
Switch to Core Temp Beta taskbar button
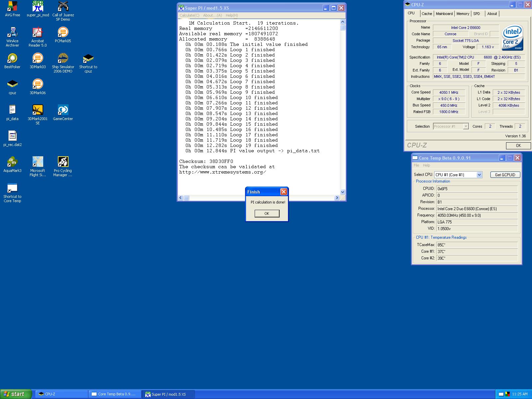pos(115,394)
